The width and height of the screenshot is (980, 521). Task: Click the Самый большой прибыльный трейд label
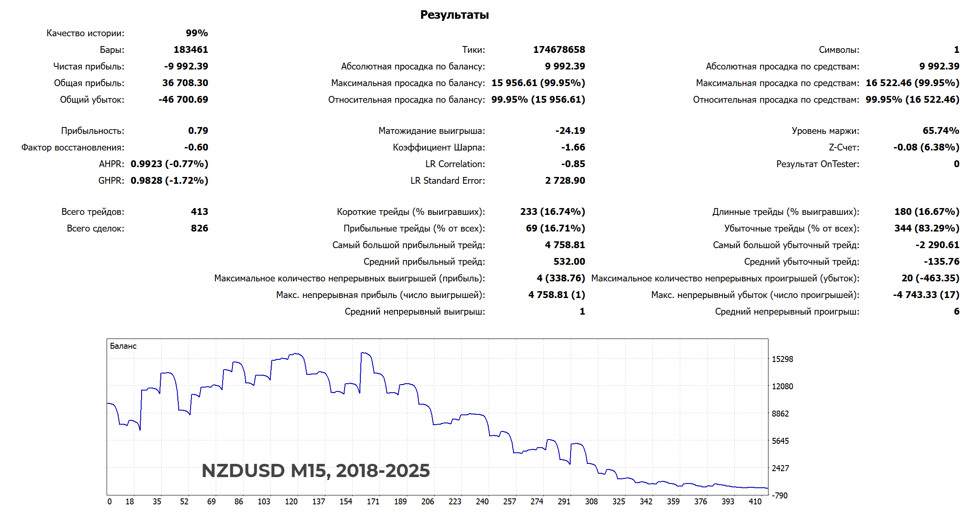coord(408,245)
